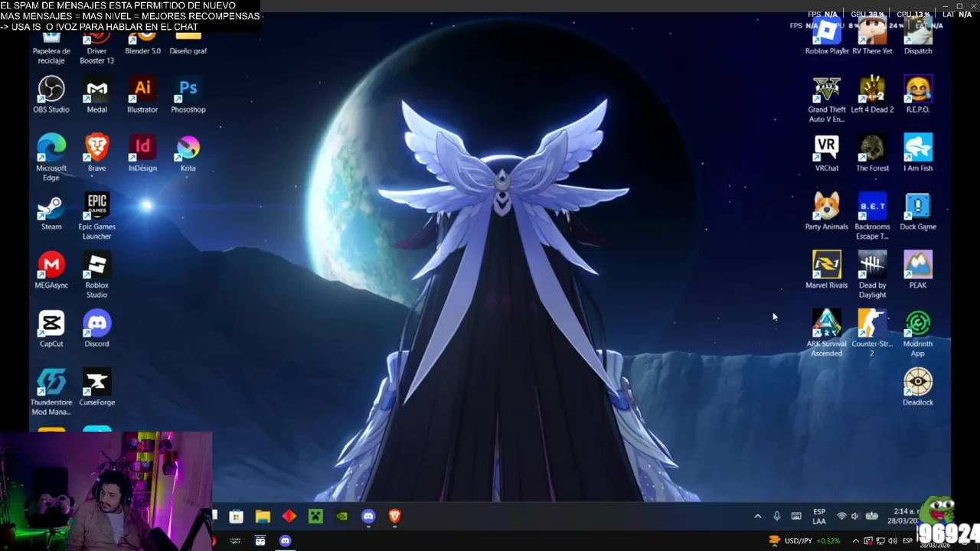Open the 2:14 a.m. clock calendar
Screen dimensions: 980x551
[x=905, y=516]
